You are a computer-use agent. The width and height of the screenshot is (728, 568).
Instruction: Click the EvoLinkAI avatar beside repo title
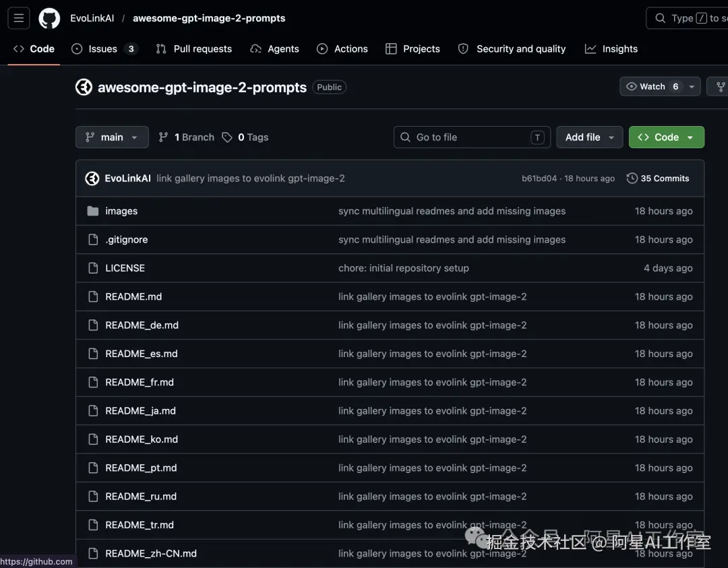click(84, 87)
